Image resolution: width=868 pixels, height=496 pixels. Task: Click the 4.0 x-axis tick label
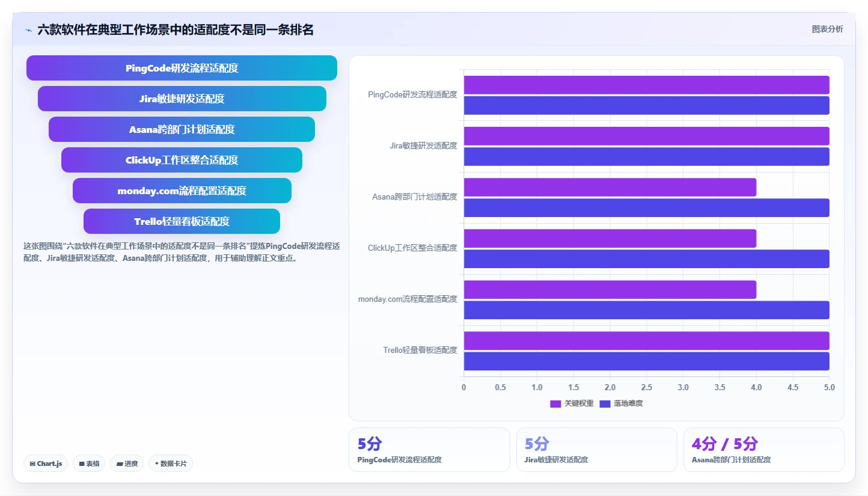(x=756, y=387)
